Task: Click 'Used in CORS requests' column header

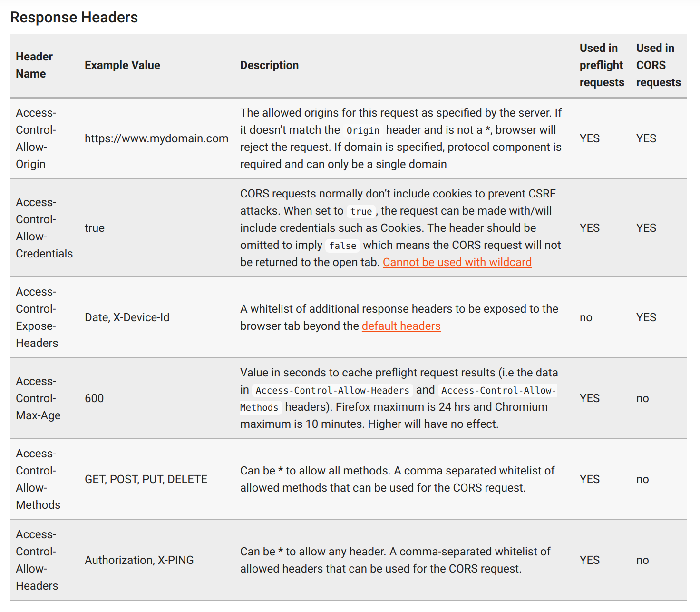Action: (658, 65)
